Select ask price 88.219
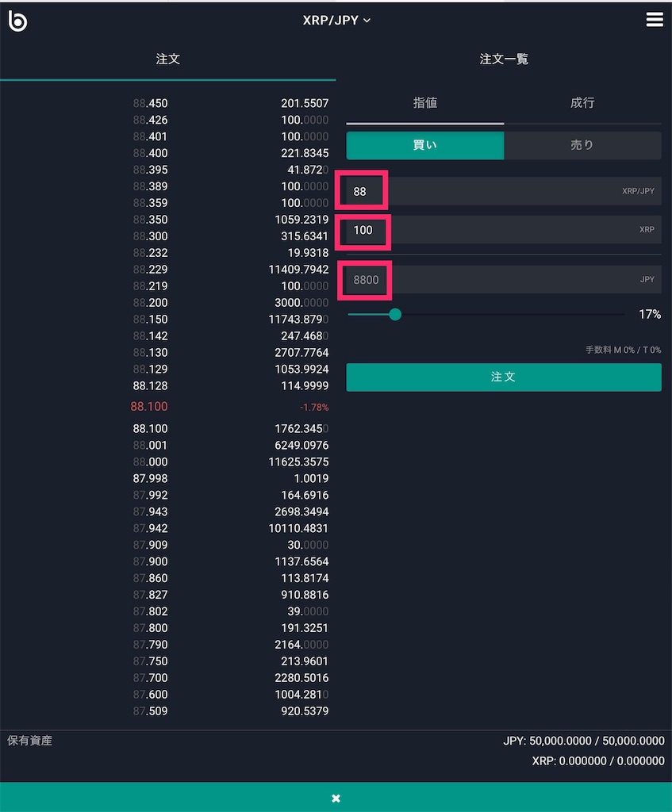672x812 pixels. point(150,285)
